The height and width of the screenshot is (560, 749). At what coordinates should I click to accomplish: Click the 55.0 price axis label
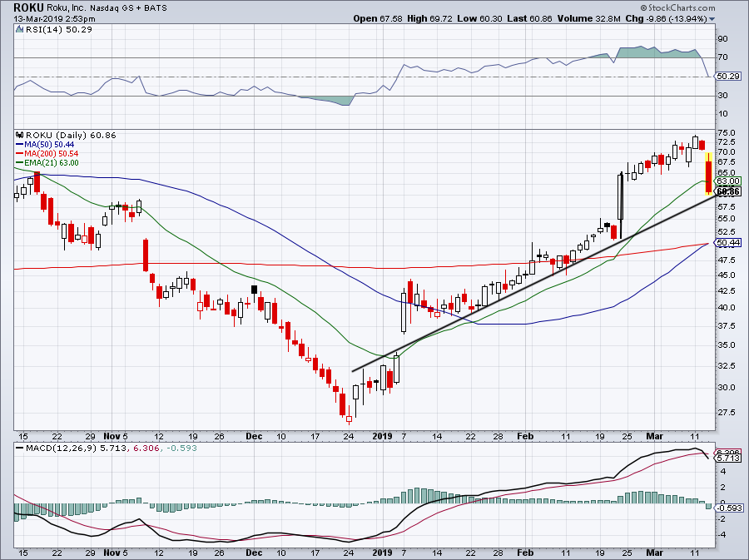726,219
